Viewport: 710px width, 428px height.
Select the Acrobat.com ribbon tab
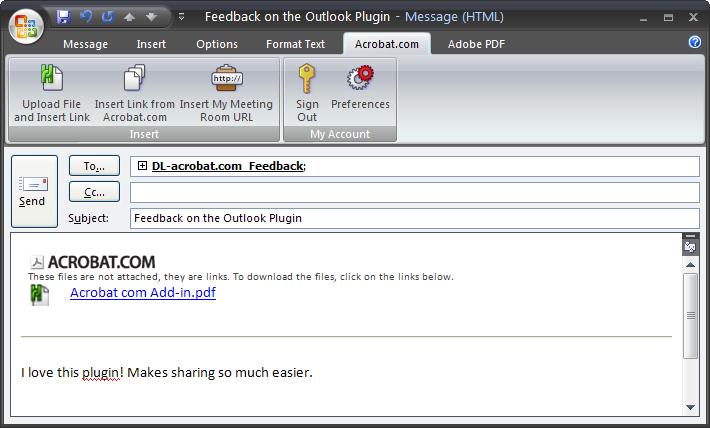pos(387,44)
